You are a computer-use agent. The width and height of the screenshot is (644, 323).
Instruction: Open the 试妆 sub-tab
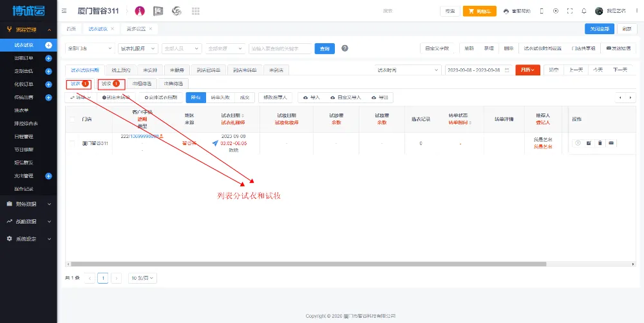pyautogui.click(x=111, y=84)
